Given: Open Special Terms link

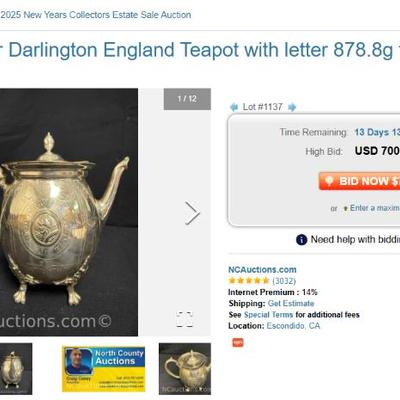Looking at the screenshot, I should point(268,315).
